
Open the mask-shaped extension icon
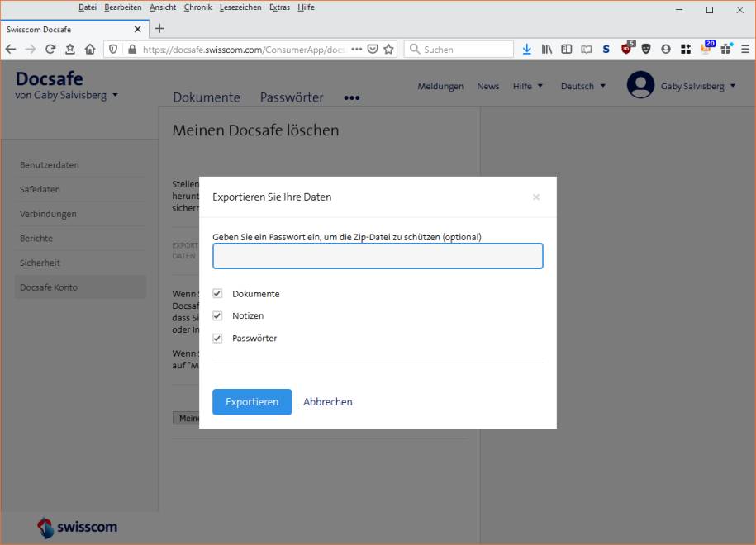646,50
